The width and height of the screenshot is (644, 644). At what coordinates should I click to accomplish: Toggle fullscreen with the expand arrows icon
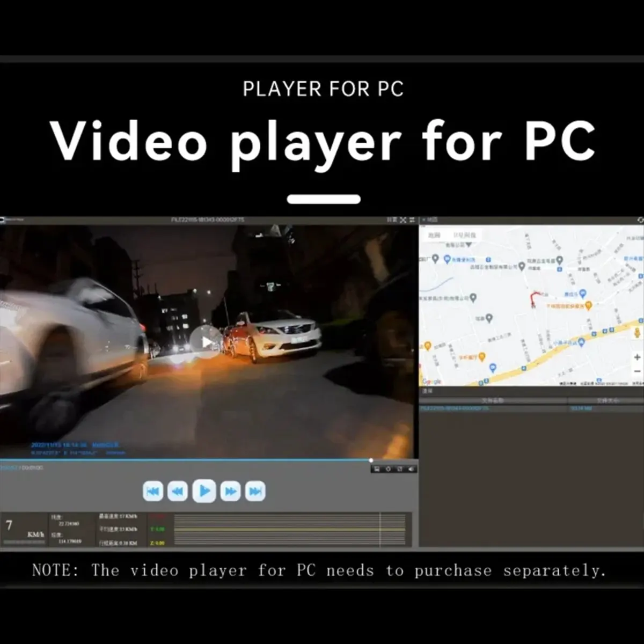pyautogui.click(x=403, y=220)
